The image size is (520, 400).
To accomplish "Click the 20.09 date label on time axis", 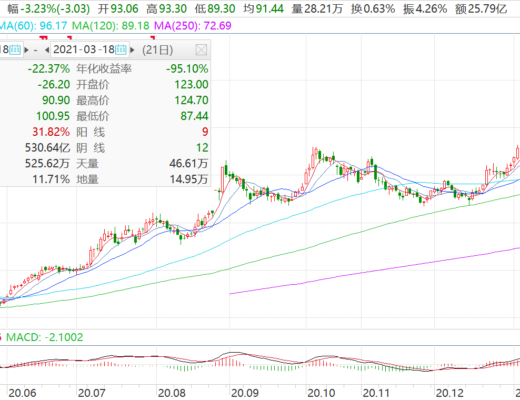I will [x=245, y=393].
